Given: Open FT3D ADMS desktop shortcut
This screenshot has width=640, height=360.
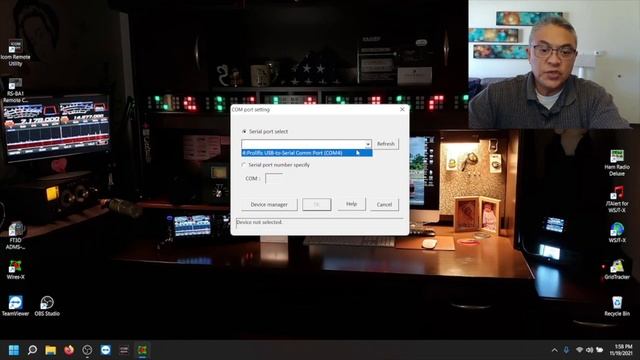Looking at the screenshot, I should pos(16,236).
